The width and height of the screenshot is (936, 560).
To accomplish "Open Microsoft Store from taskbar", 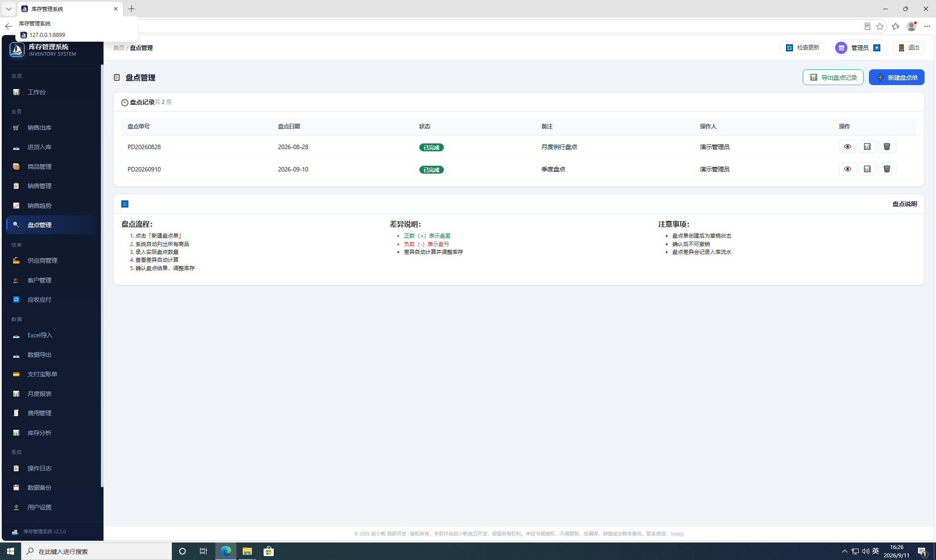I will pyautogui.click(x=268, y=551).
